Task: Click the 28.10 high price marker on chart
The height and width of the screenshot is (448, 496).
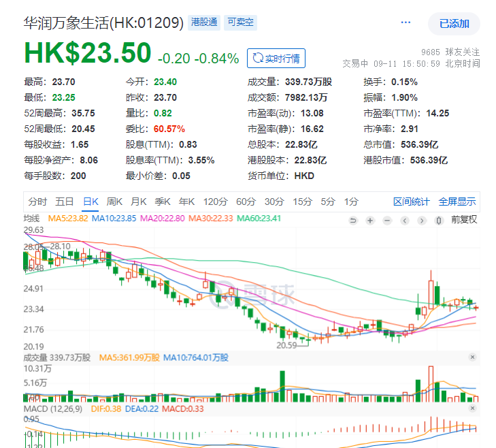Action: 60,246
